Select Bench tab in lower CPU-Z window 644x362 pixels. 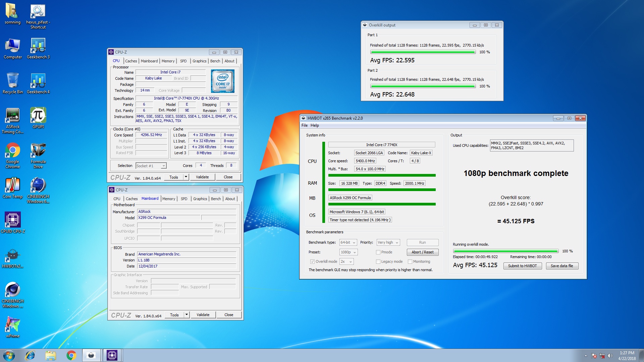[x=216, y=199]
